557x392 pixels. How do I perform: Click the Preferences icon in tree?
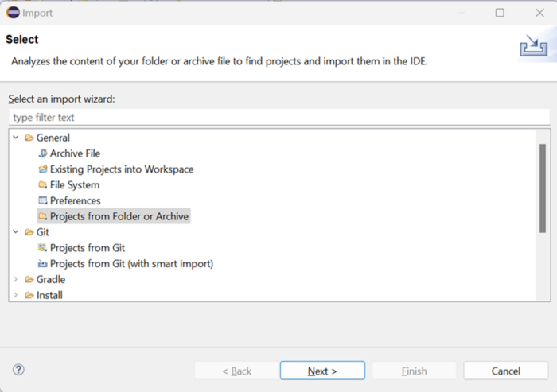coord(43,201)
